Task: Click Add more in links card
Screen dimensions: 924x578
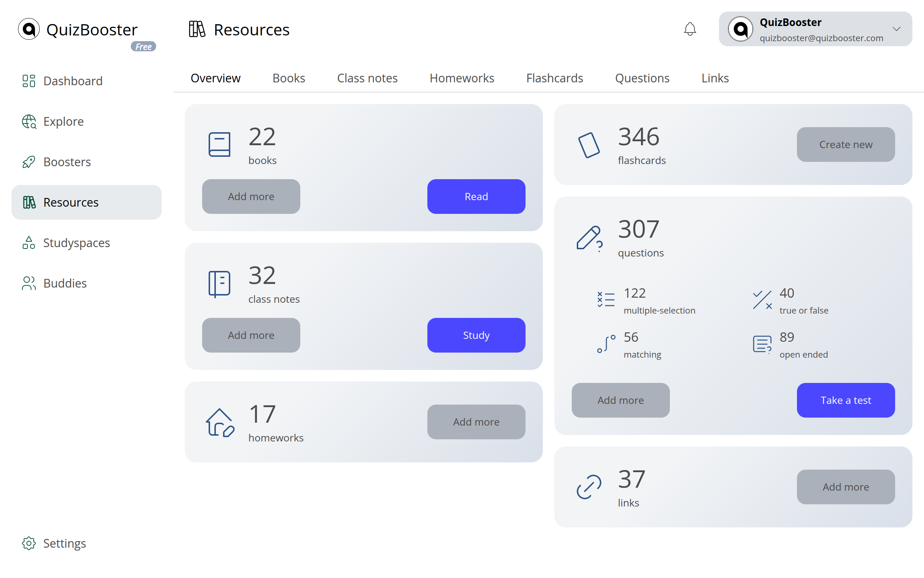Action: (846, 487)
